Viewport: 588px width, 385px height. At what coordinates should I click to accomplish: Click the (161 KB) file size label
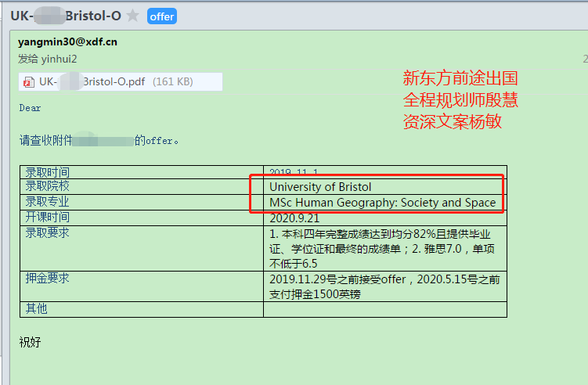(172, 81)
